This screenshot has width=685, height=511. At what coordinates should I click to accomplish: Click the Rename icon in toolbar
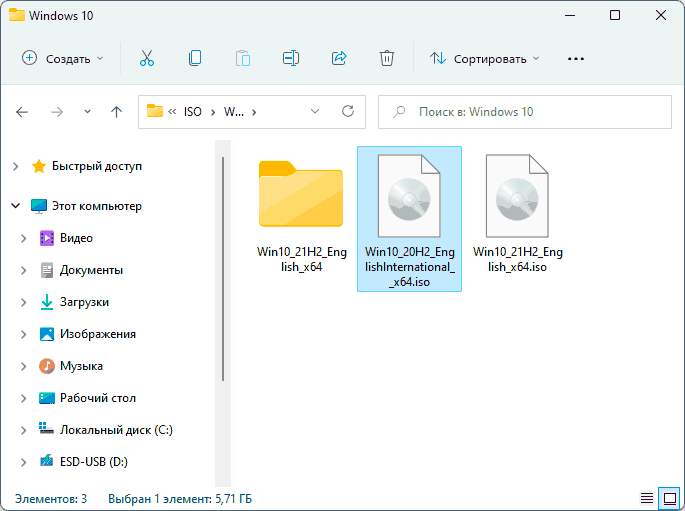(x=291, y=58)
